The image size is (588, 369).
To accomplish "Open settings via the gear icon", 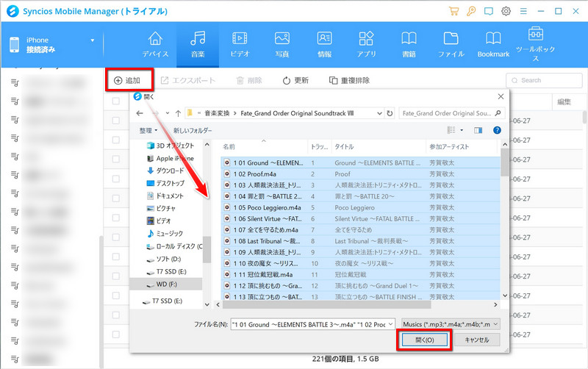I will click(x=506, y=11).
